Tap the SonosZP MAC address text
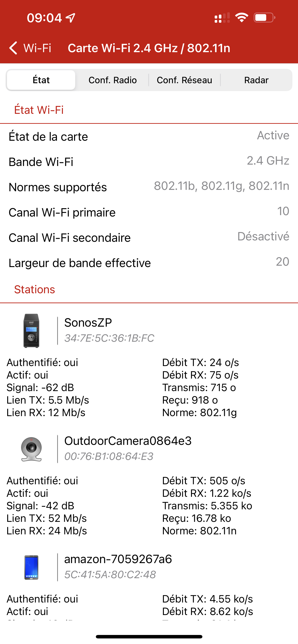 click(x=109, y=338)
